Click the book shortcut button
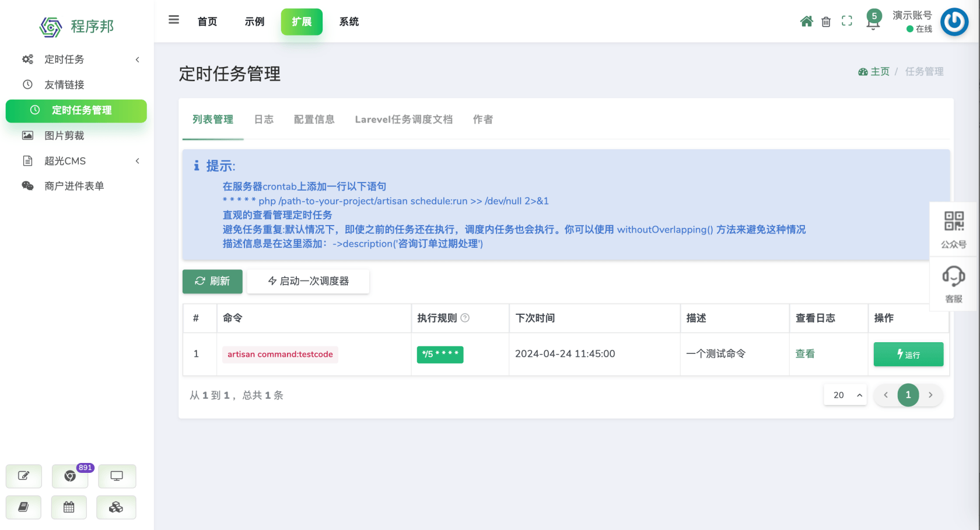The image size is (980, 530). pyautogui.click(x=23, y=507)
